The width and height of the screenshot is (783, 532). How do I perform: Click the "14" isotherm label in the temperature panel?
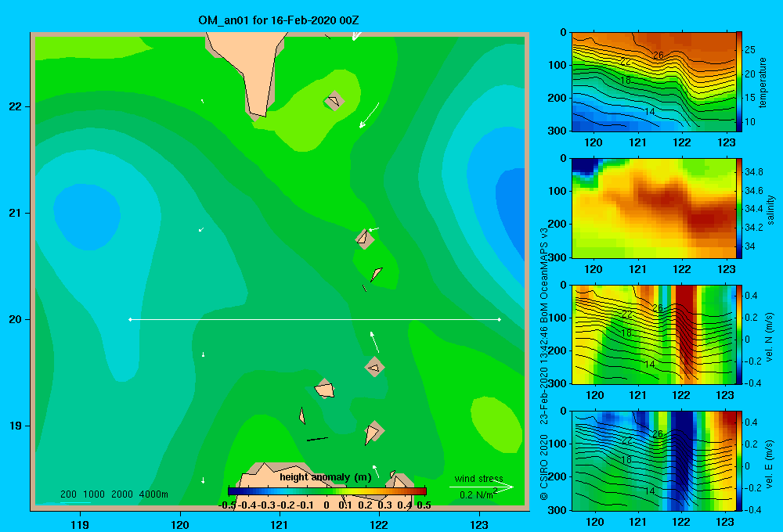click(650, 112)
